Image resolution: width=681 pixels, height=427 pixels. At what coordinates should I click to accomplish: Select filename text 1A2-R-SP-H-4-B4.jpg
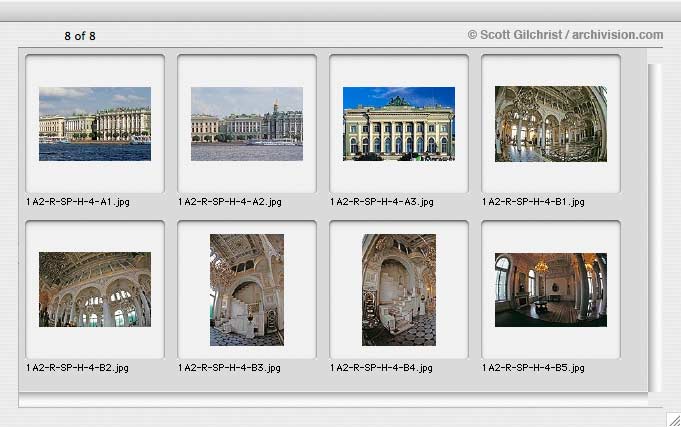[381, 367]
